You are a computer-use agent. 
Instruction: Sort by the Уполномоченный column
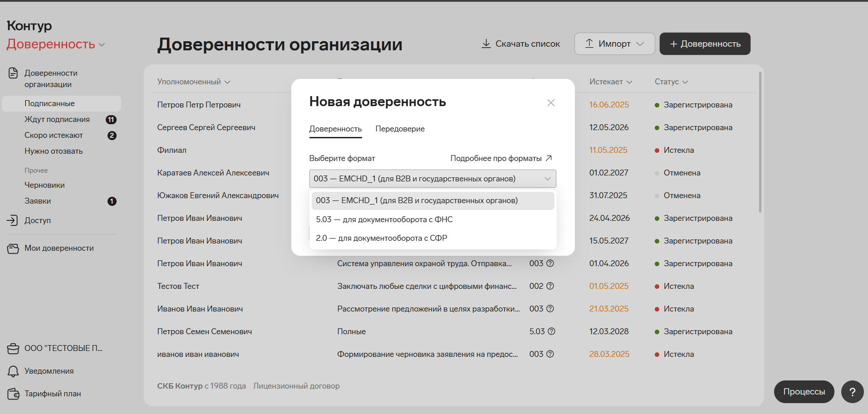pos(194,82)
